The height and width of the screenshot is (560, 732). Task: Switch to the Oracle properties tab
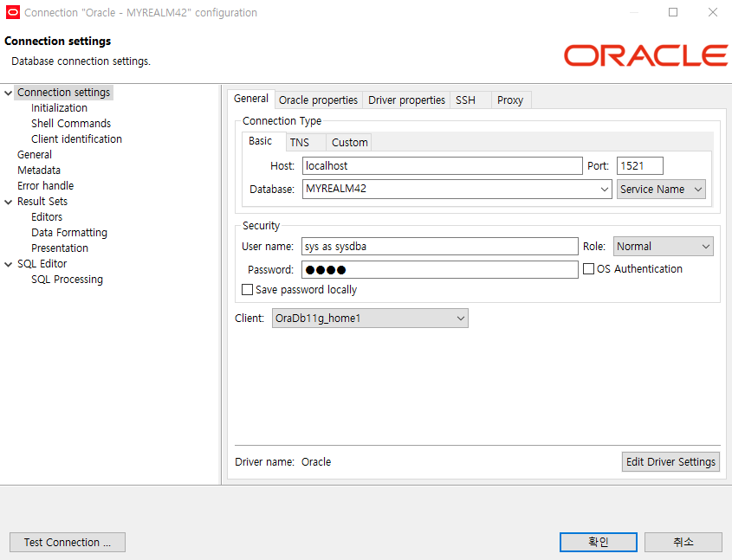pos(318,100)
